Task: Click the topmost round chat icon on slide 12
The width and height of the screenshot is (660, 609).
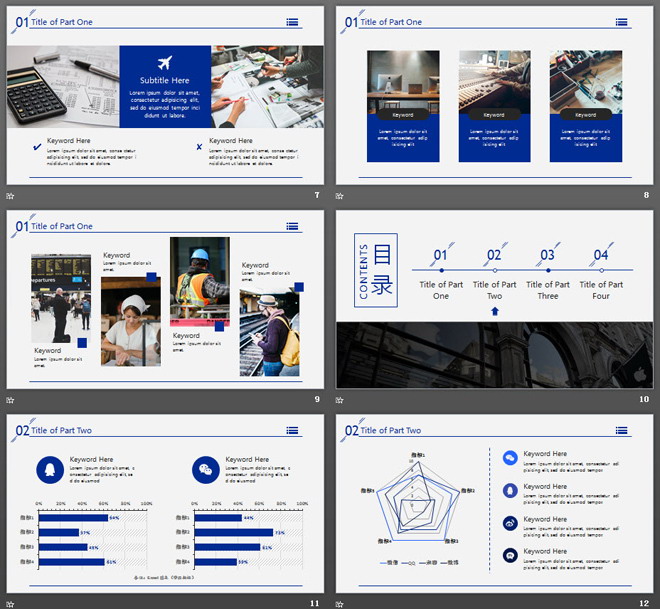Action: pyautogui.click(x=510, y=458)
